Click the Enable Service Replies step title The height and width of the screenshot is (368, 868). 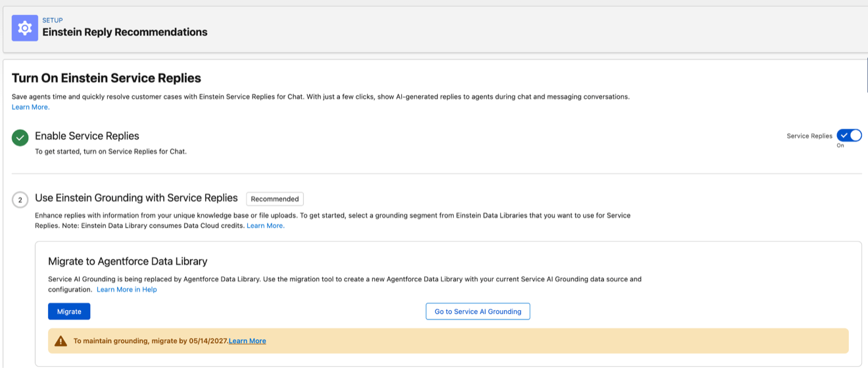pyautogui.click(x=87, y=136)
